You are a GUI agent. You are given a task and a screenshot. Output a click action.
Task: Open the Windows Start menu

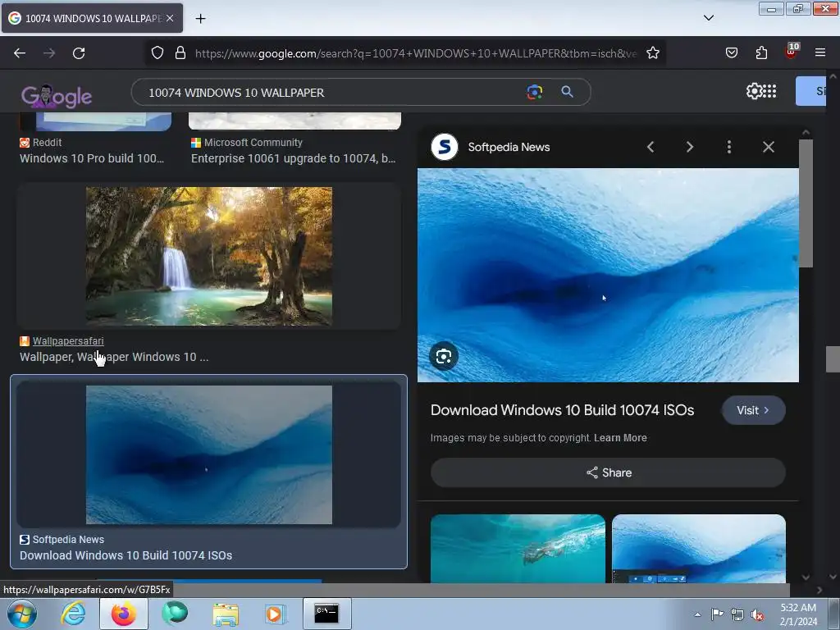[x=21, y=614]
